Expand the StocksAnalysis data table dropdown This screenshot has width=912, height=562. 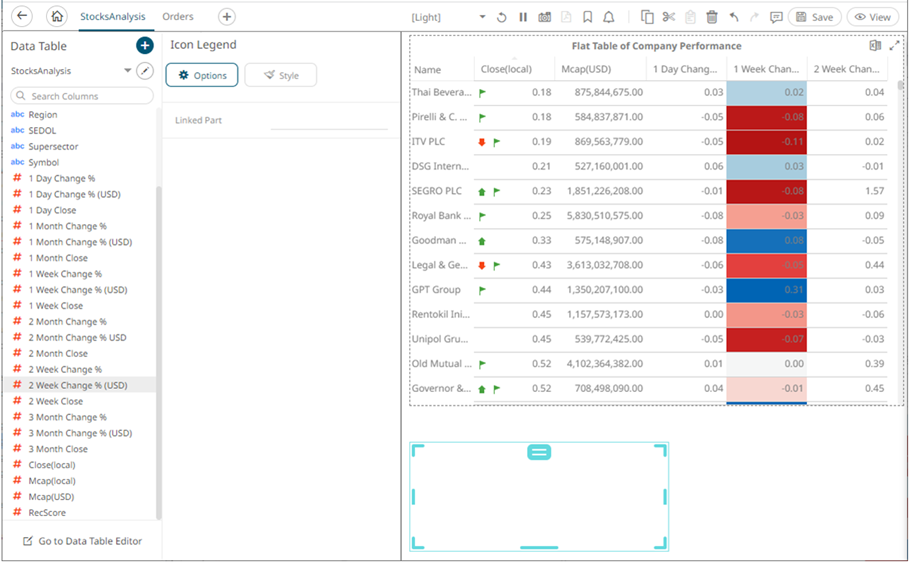[128, 71]
